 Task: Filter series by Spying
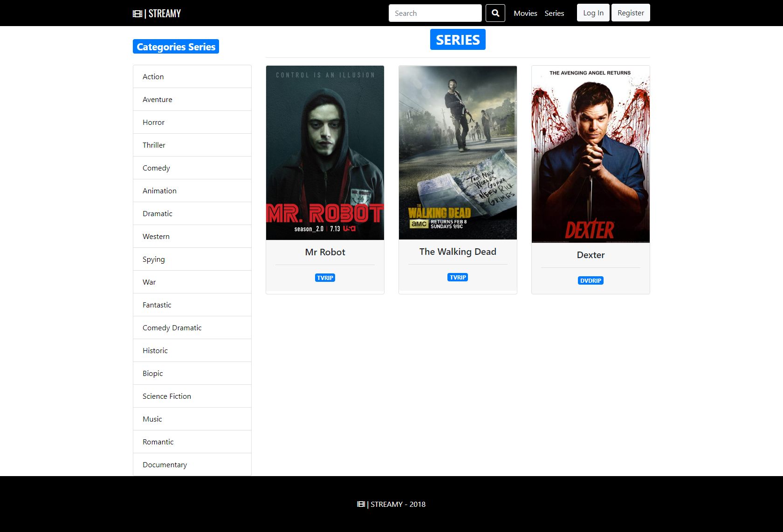[192, 259]
